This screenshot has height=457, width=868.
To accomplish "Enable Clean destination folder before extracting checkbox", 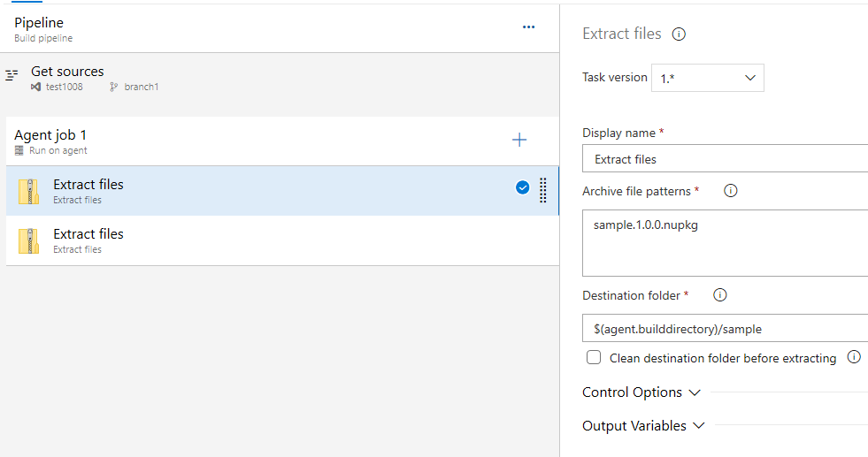I will (594, 358).
